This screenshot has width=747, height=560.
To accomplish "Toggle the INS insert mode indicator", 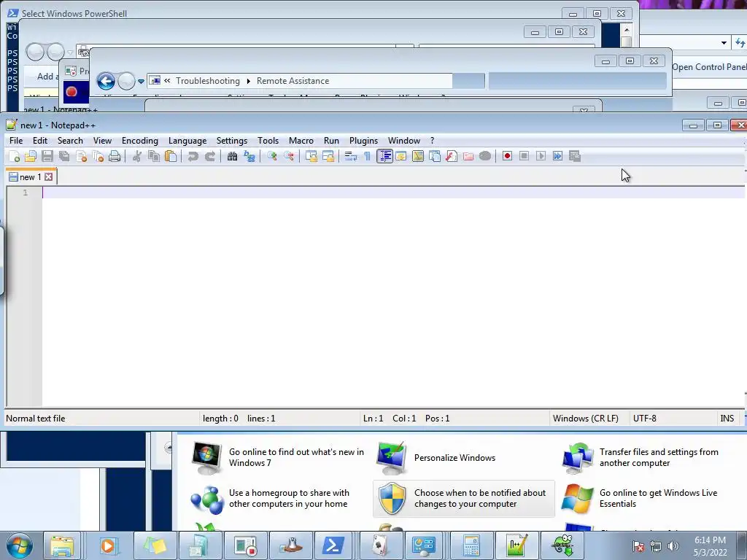I will click(727, 419).
